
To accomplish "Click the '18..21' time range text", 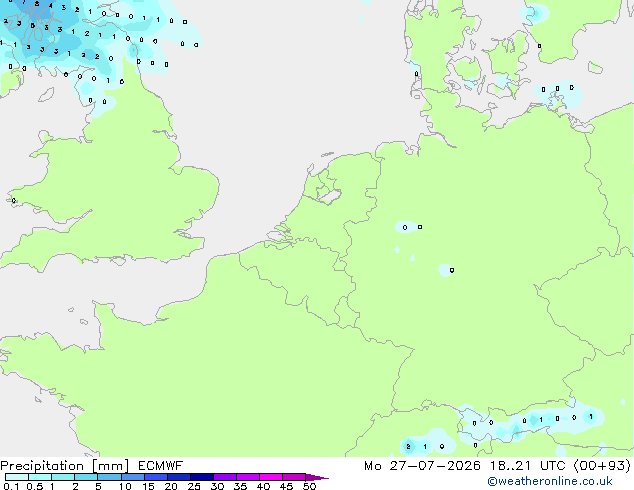I will [x=510, y=466].
